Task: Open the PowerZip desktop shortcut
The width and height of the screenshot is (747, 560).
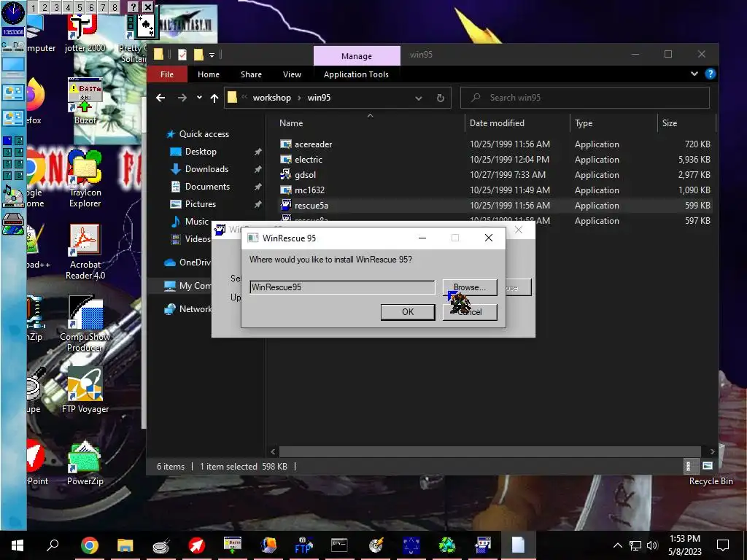Action: [x=85, y=463]
